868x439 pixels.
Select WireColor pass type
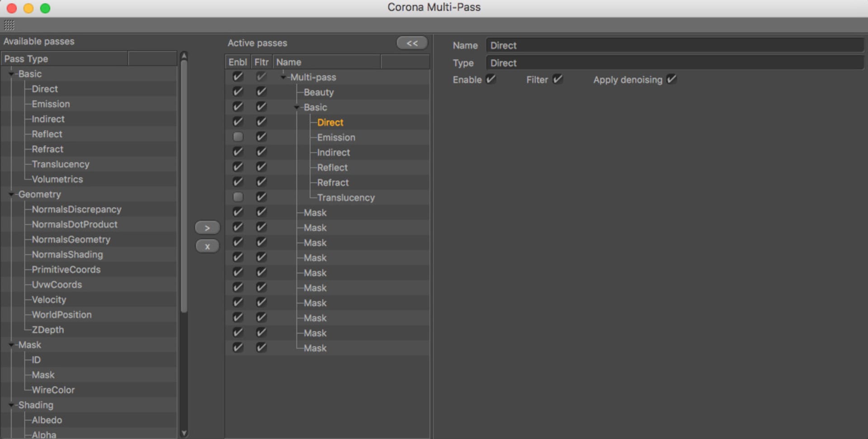pos(53,390)
